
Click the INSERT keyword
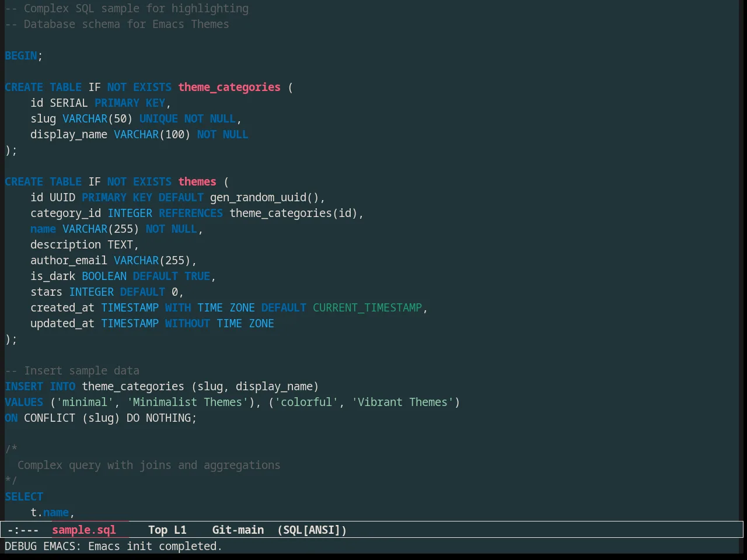coord(24,386)
